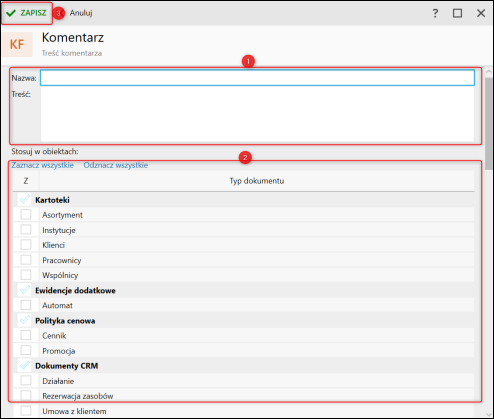Select the Ewidencje dodatkowe row label
The width and height of the screenshot is (494, 419).
click(x=75, y=290)
